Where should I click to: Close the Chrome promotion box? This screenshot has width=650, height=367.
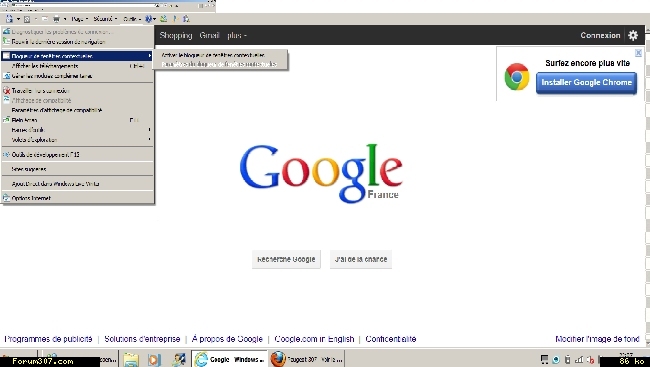click(638, 53)
